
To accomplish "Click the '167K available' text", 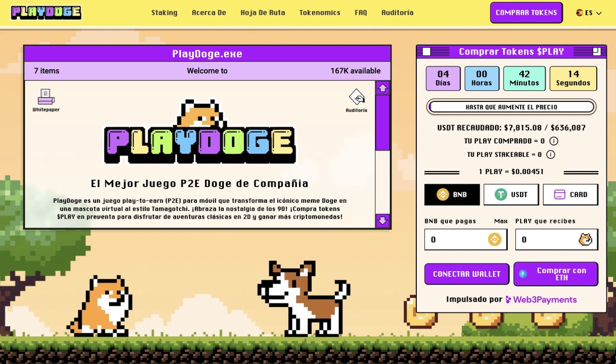I will [x=356, y=71].
